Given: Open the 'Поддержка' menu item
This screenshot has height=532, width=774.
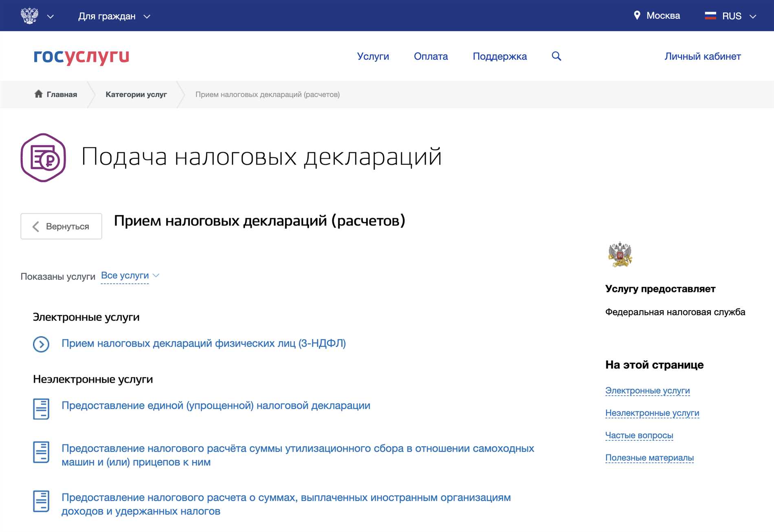Looking at the screenshot, I should (x=499, y=56).
